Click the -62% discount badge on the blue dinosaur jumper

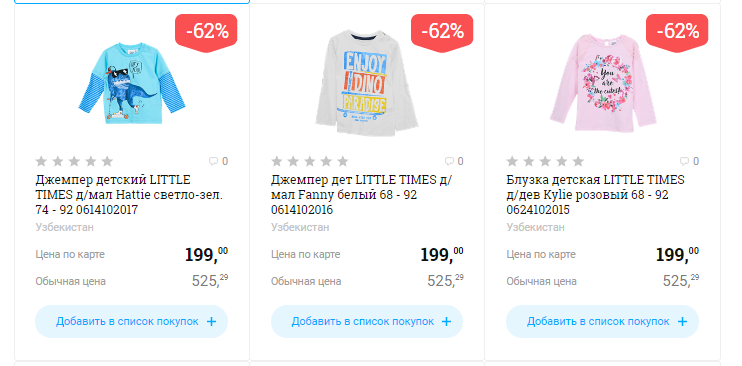[206, 33]
